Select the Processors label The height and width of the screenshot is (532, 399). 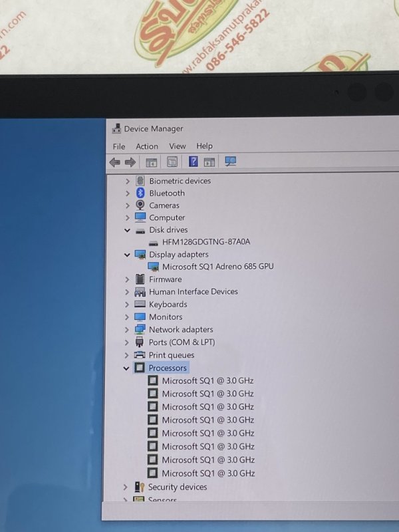click(x=168, y=368)
